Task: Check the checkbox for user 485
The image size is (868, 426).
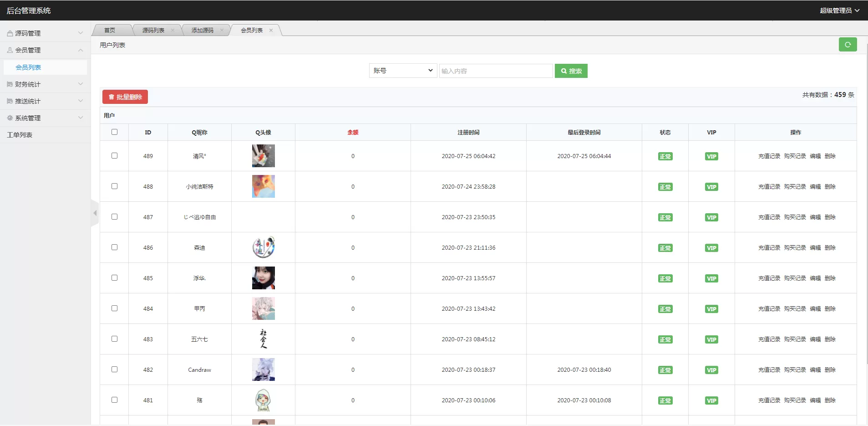Action: tap(114, 278)
